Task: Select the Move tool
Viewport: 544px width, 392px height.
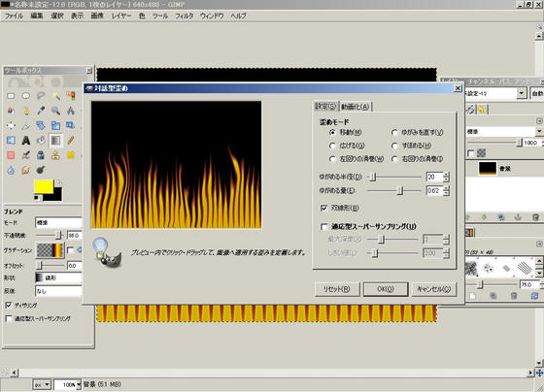Action: pyautogui.click(x=11, y=125)
